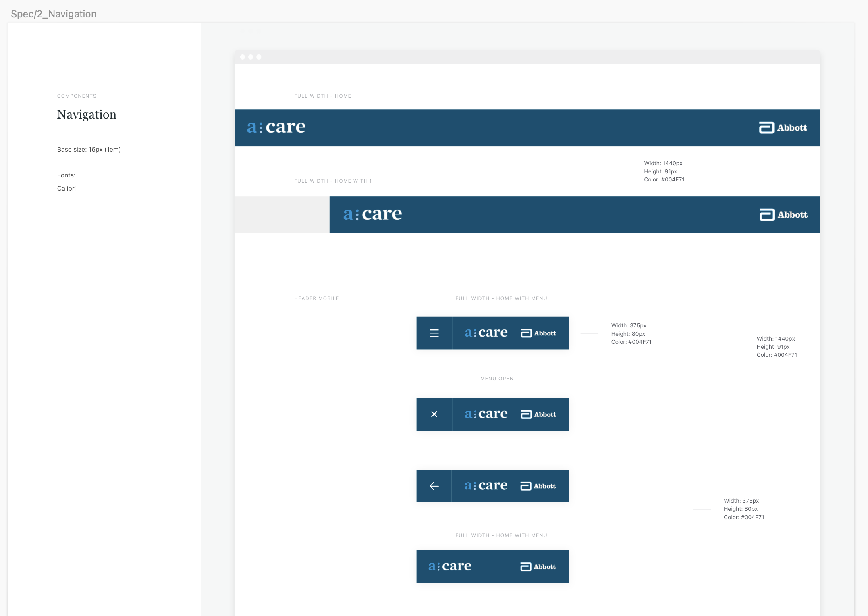Image resolution: width=868 pixels, height=616 pixels.
Task: Click the a:care logo in second full-width header
Action: pos(372,214)
